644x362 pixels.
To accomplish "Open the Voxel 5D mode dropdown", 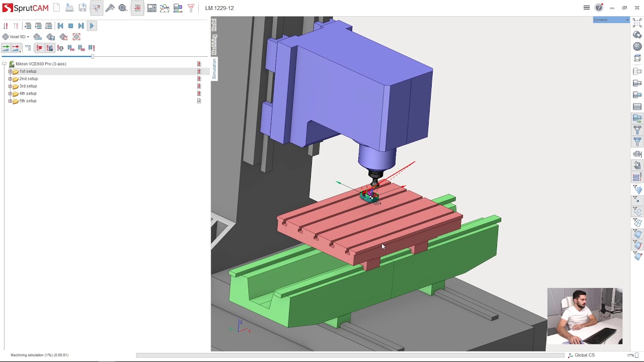I will click(16, 37).
